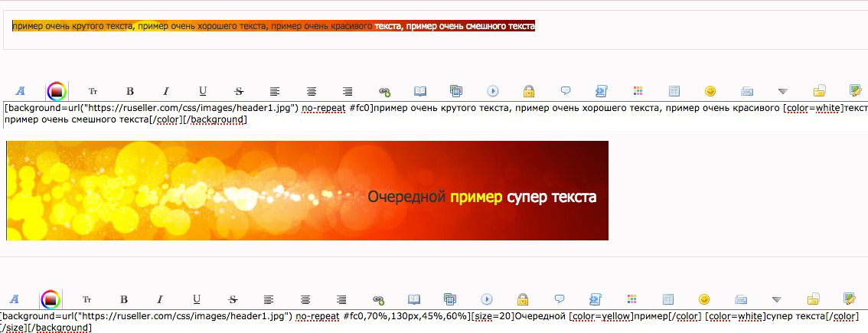Toggle italic in the lower editor toolbar

[x=159, y=300]
